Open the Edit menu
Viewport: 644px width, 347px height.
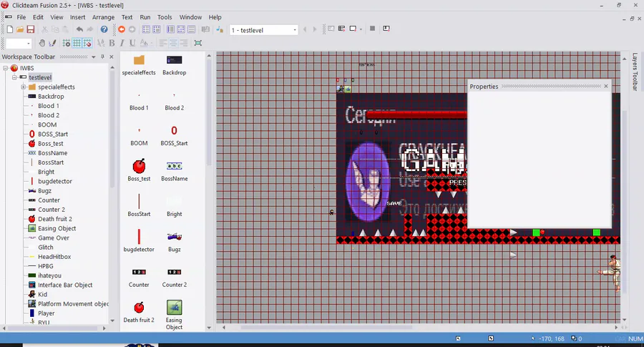point(38,17)
